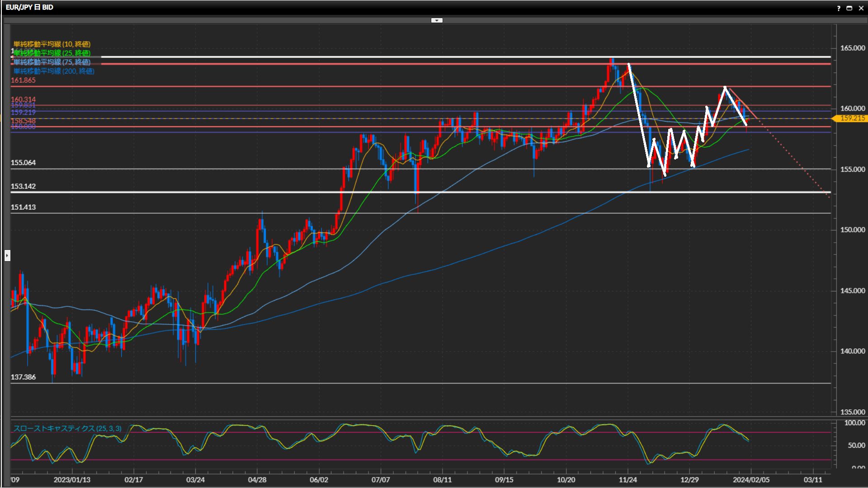The width and height of the screenshot is (868, 488).
Task: Select the 161.865 horizontal line label
Action: point(23,80)
